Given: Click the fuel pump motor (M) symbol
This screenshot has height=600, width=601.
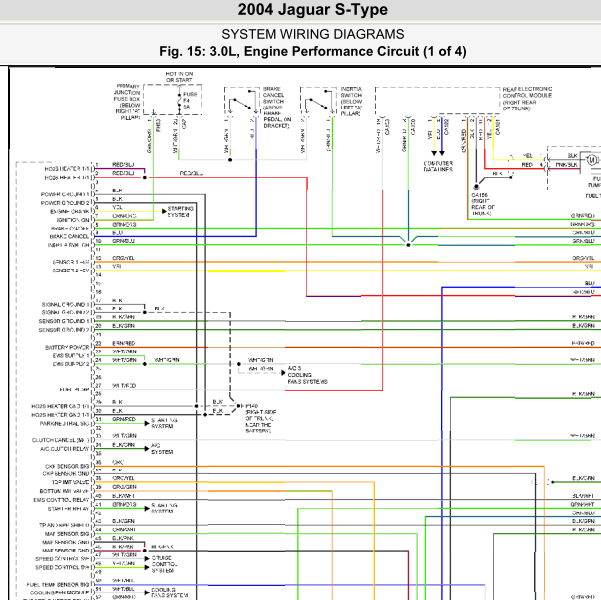Looking at the screenshot, I should click(x=592, y=160).
